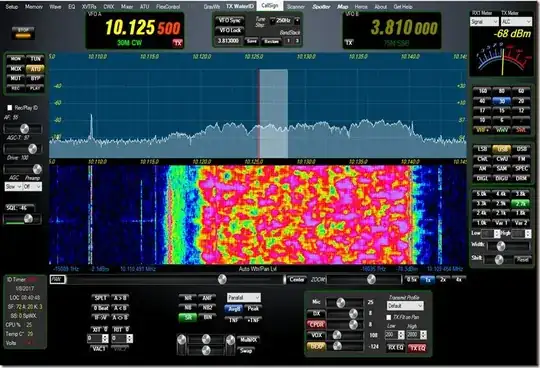
Task: Toggle the VOX button
Action: [316, 335]
